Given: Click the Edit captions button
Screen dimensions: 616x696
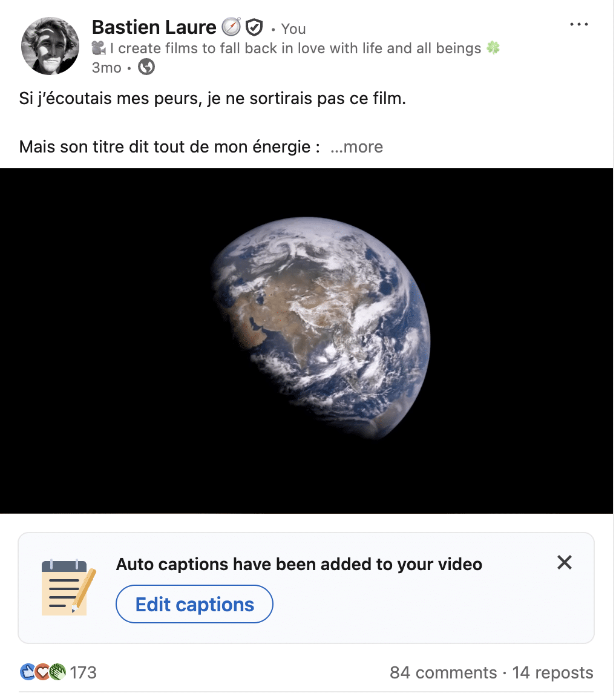Looking at the screenshot, I should pyautogui.click(x=194, y=604).
